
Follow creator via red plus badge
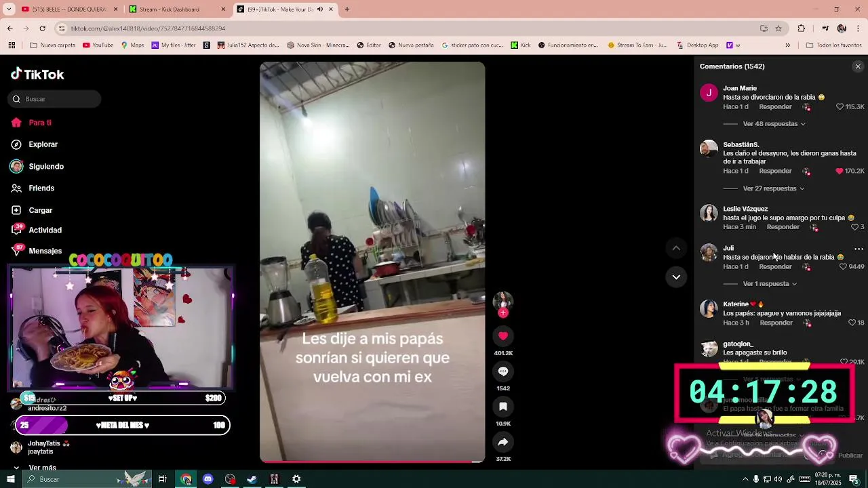coord(502,313)
